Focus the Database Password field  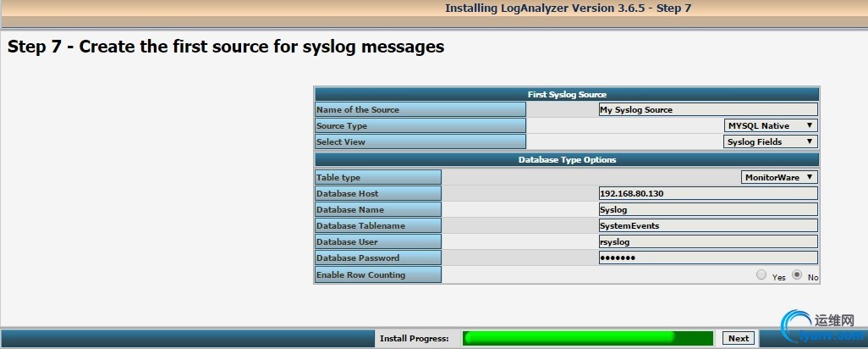pyautogui.click(x=708, y=258)
